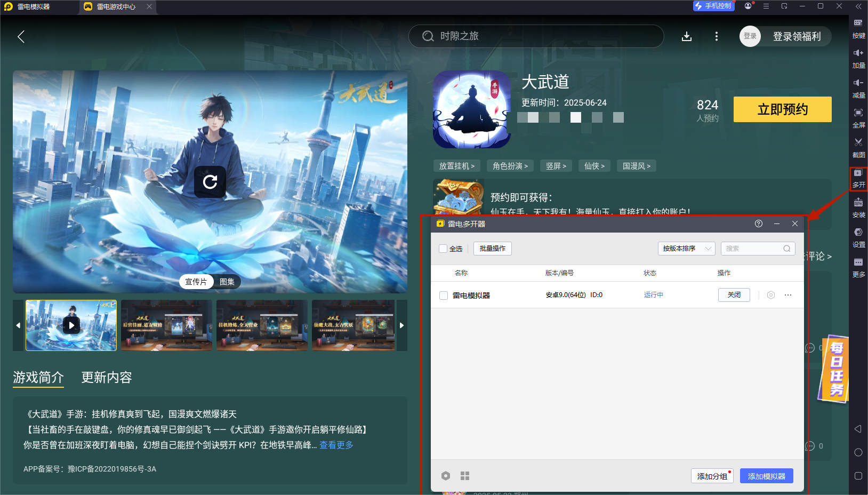Open the 竖屏 tag

pos(556,166)
